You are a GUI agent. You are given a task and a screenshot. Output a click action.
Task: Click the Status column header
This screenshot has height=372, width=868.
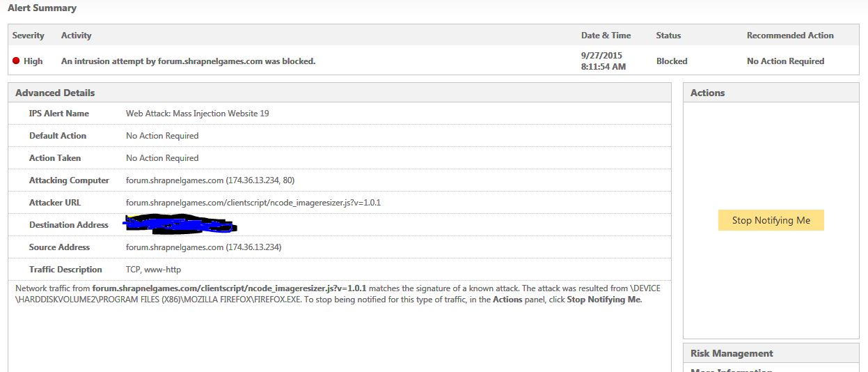[668, 36]
